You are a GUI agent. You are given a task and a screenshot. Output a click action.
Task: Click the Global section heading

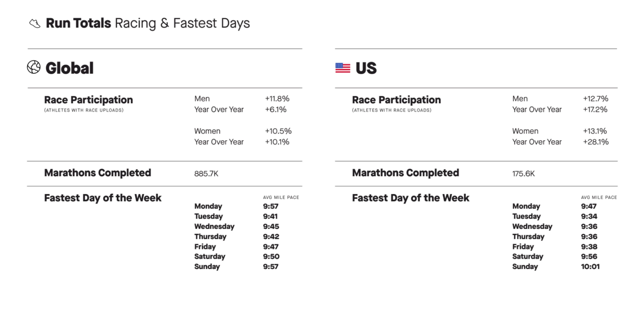[x=70, y=68]
